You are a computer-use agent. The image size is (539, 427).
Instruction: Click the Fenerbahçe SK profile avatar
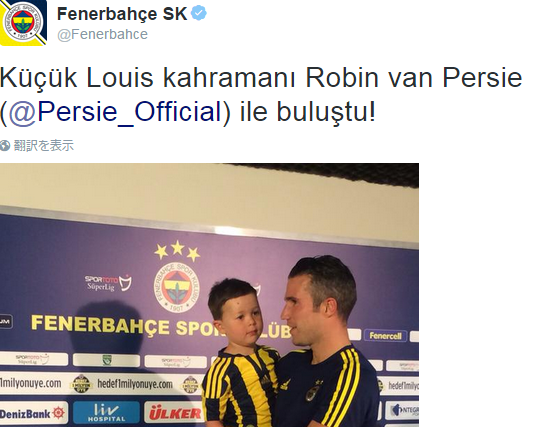click(x=23, y=23)
